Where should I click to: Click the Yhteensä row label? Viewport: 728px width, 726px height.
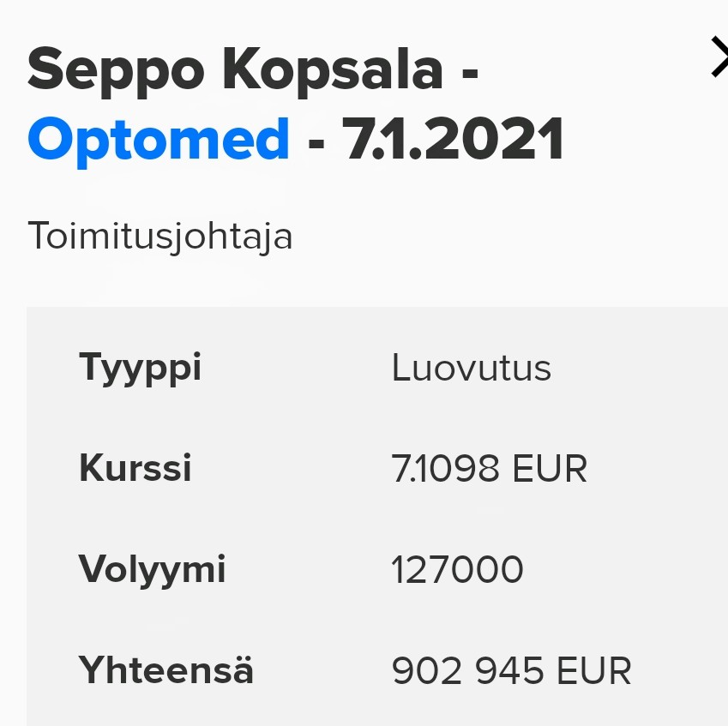click(x=166, y=670)
